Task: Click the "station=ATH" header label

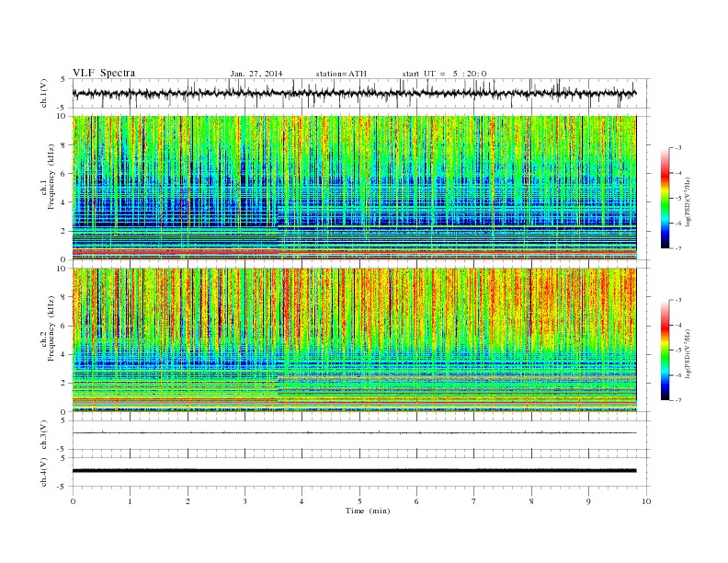Action: (x=341, y=74)
